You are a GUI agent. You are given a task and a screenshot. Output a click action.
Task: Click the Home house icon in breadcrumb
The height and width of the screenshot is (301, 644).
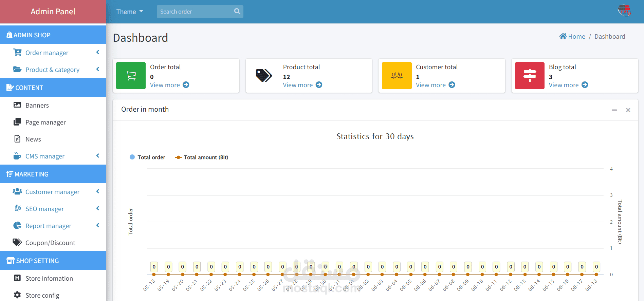(563, 36)
